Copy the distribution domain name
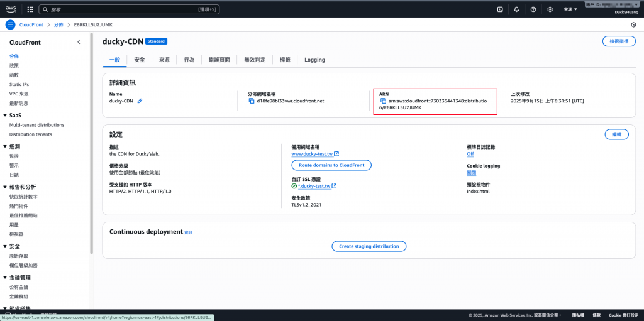The image size is (644, 321). click(252, 101)
